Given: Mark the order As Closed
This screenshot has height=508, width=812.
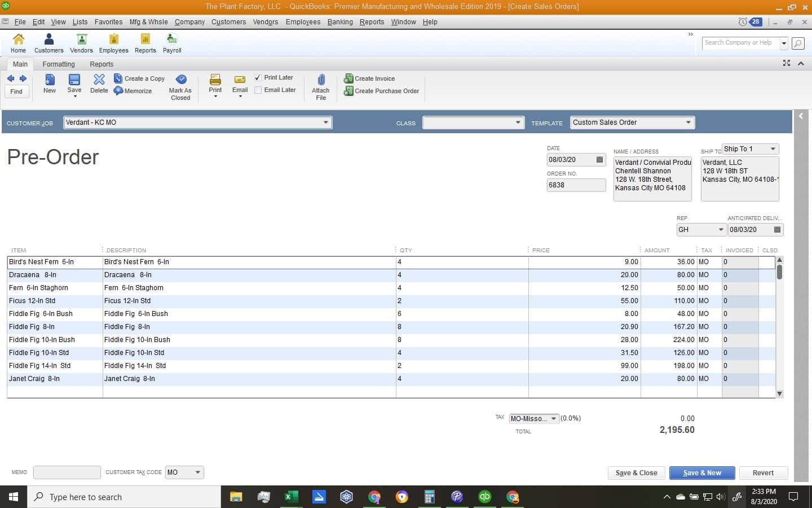Looking at the screenshot, I should (x=180, y=87).
